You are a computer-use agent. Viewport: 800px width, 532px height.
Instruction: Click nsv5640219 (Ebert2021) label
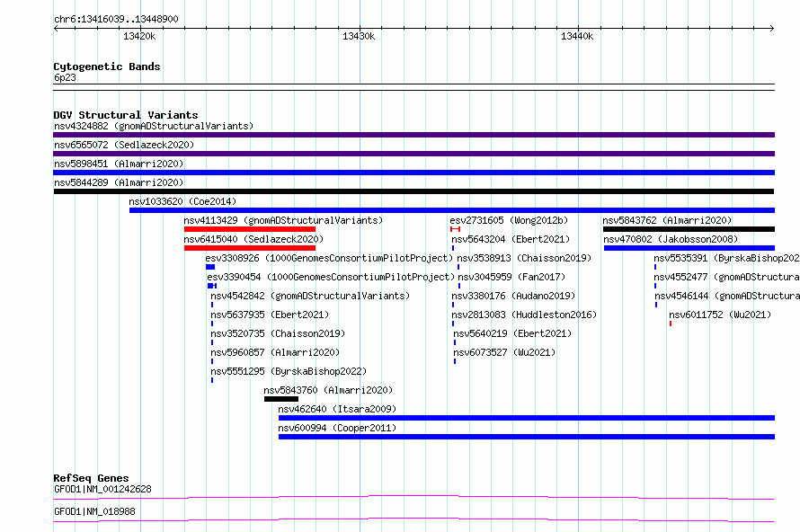[x=512, y=333]
